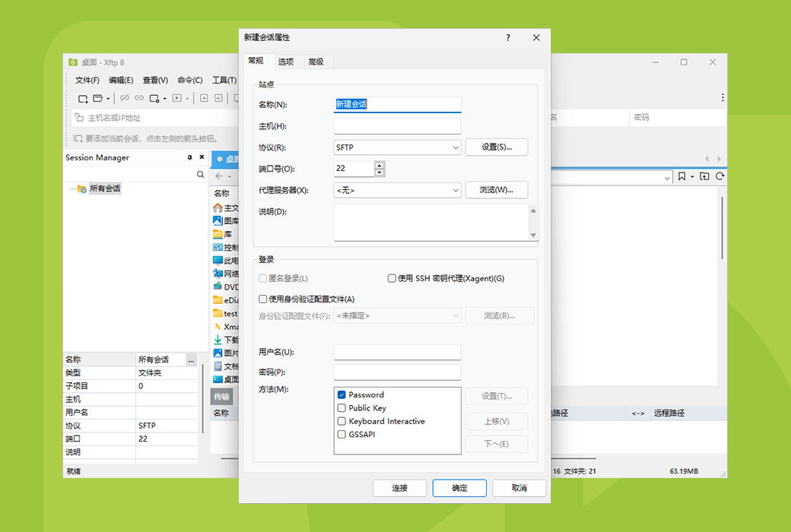
Task: Click the help question mark in the dialog
Action: [508, 37]
